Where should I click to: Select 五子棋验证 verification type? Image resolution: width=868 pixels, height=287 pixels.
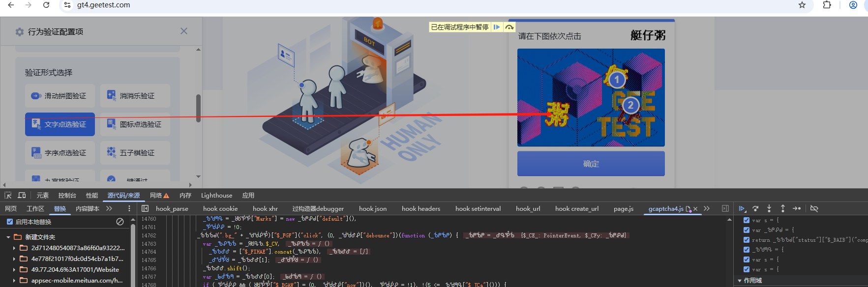coord(135,153)
